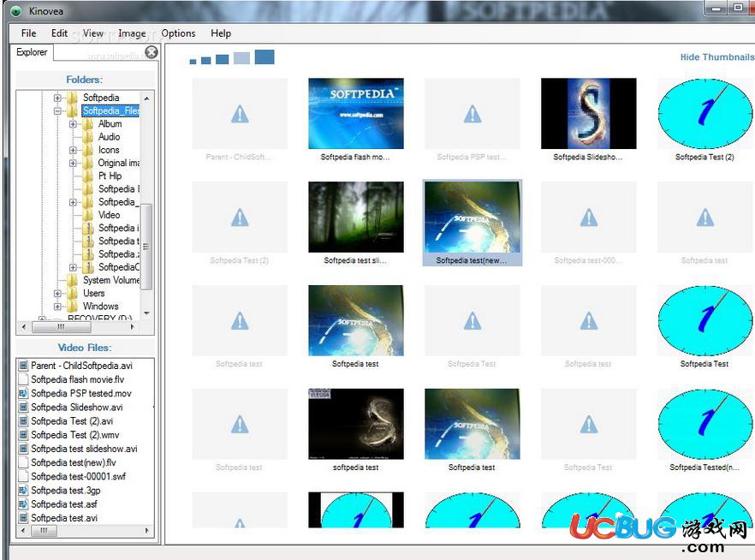
Task: Click the file icon for Softpedia test.3gp
Action: [23, 490]
